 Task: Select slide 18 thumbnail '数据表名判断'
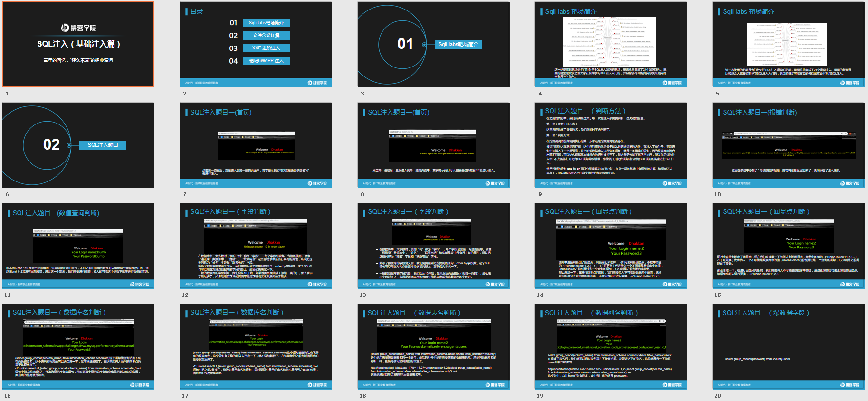pos(434,347)
